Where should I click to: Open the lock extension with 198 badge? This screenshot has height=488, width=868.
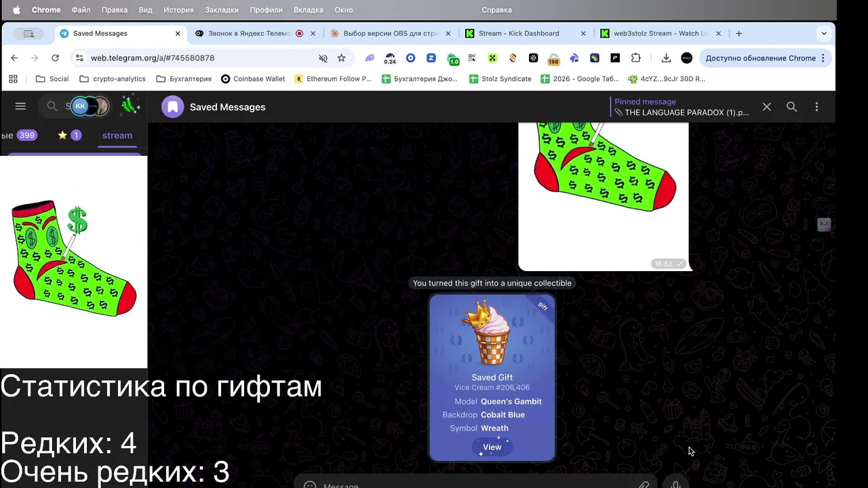(553, 59)
